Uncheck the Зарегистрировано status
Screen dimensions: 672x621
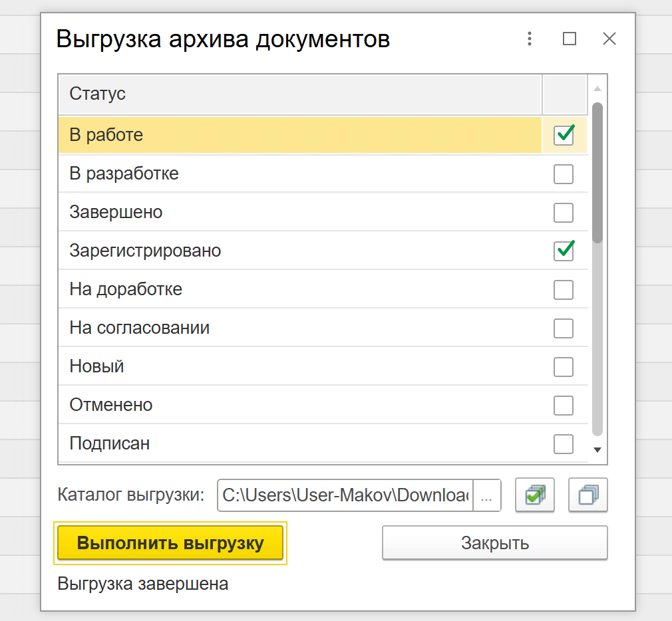pos(564,251)
